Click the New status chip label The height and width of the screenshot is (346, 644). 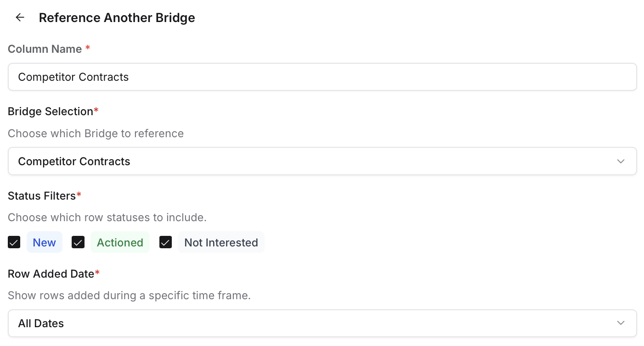click(x=44, y=242)
